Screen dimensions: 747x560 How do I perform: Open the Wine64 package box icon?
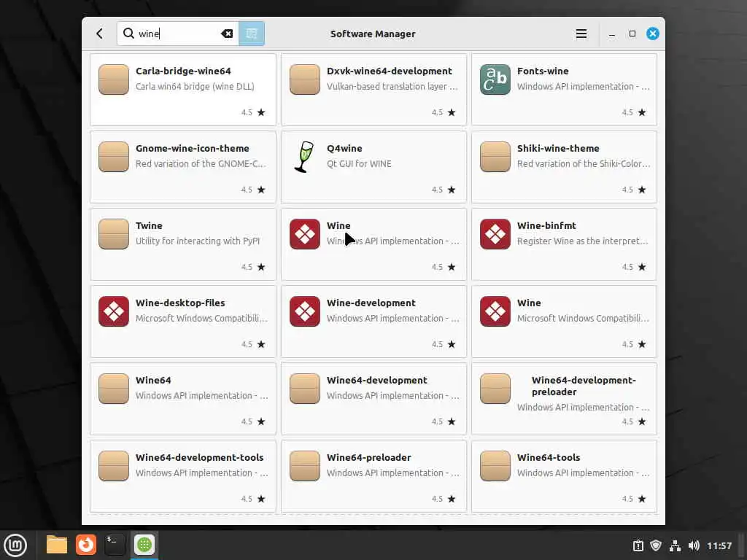pos(114,389)
